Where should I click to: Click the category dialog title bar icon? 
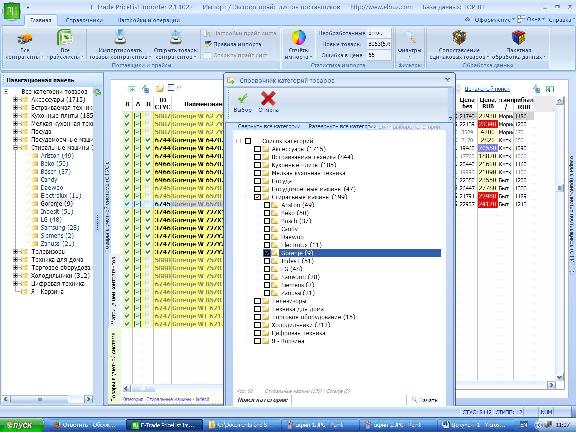click(x=231, y=80)
